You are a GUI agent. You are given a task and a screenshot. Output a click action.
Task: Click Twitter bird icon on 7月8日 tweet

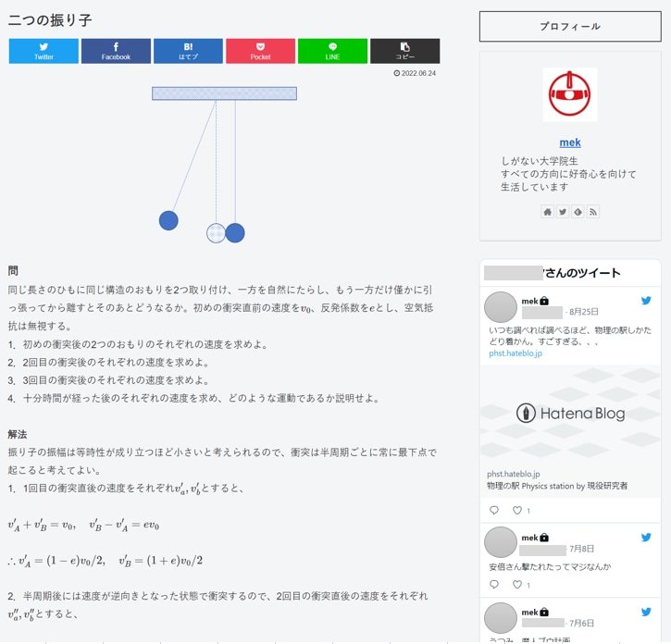click(x=646, y=537)
